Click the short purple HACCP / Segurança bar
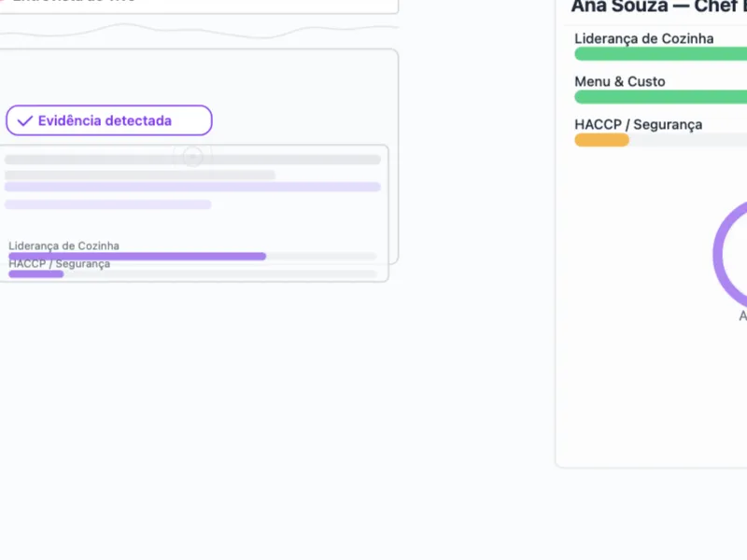This screenshot has width=747, height=560. point(36,274)
